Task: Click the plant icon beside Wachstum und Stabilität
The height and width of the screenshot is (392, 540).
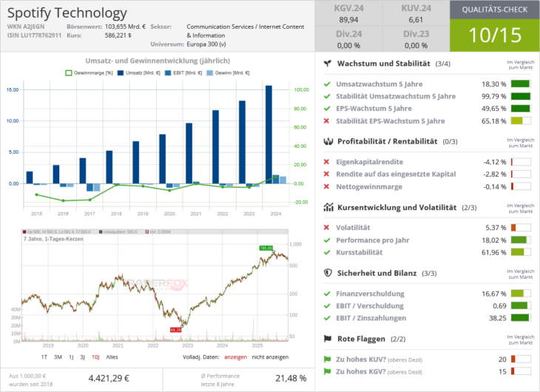Action: click(328, 64)
